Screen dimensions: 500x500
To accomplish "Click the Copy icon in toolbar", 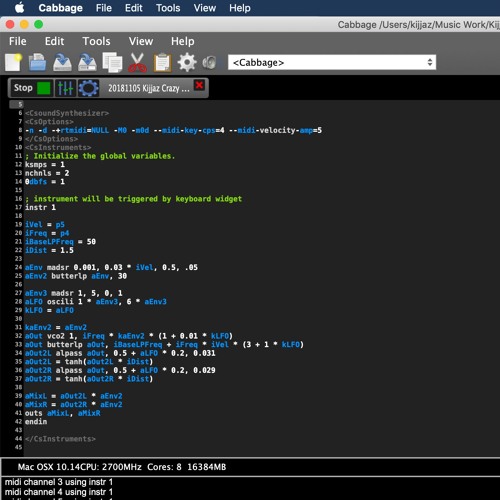I will tap(112, 62).
